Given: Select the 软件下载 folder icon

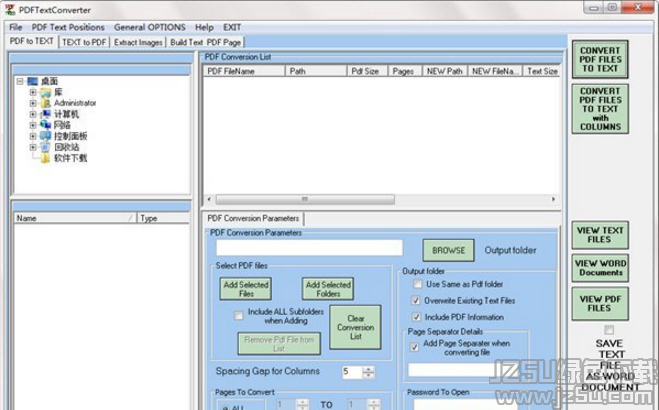Looking at the screenshot, I should 45,158.
